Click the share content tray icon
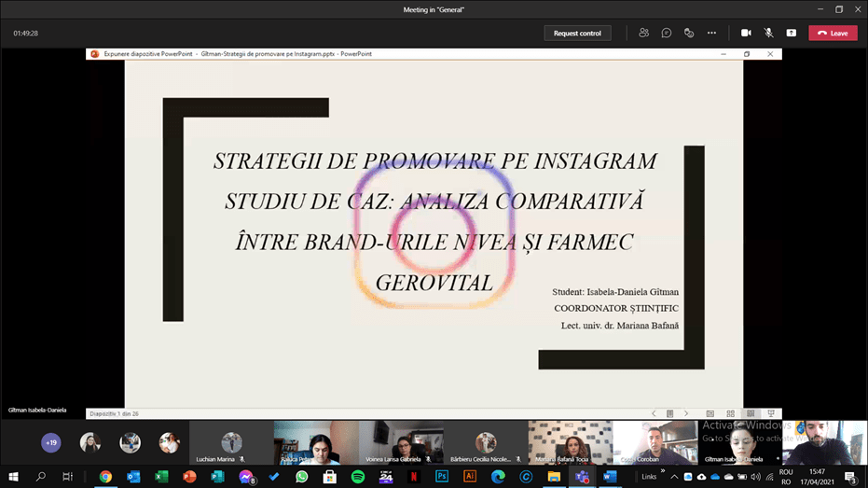This screenshot has width=868, height=488. [791, 33]
